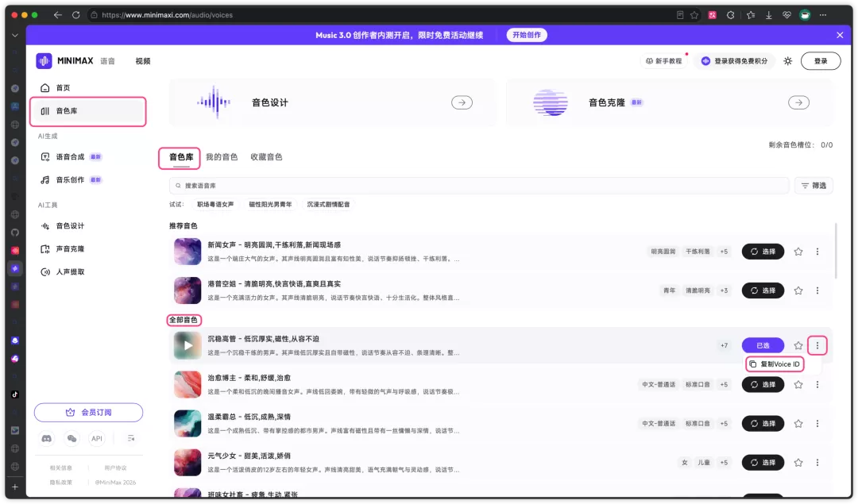
Task: Open more options for 元气少女
Action: tap(817, 463)
